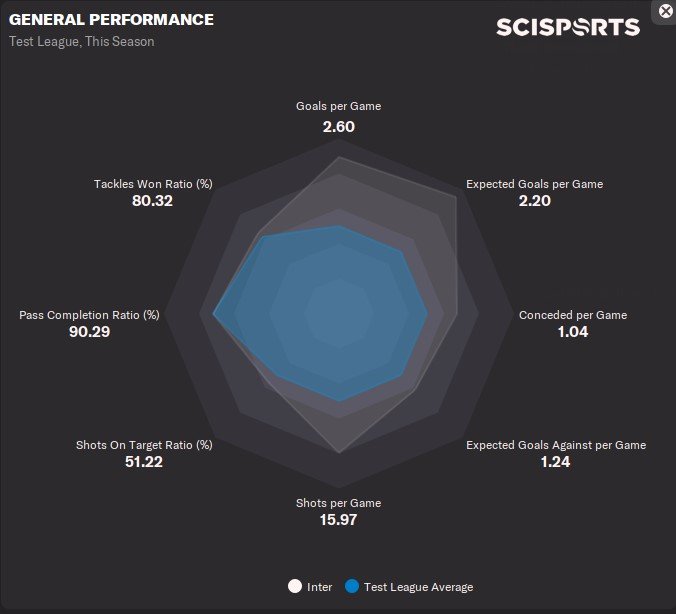Click the General Performance title
This screenshot has width=676, height=614.
click(x=111, y=20)
